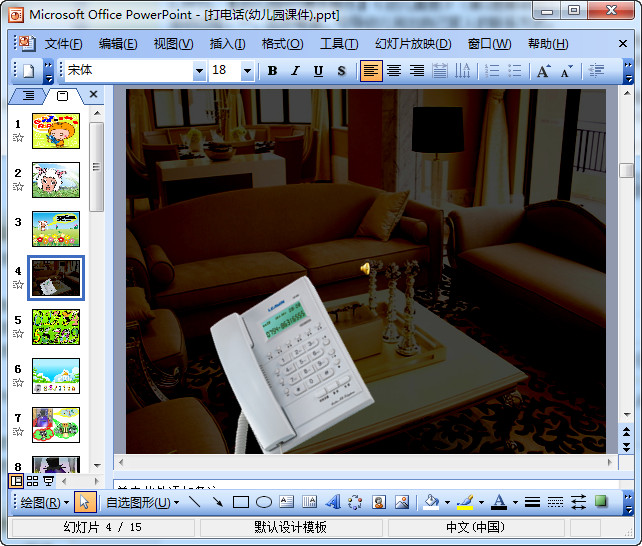This screenshot has height=546, width=642.
Task: Switch to Normal view
Action: tap(16, 481)
